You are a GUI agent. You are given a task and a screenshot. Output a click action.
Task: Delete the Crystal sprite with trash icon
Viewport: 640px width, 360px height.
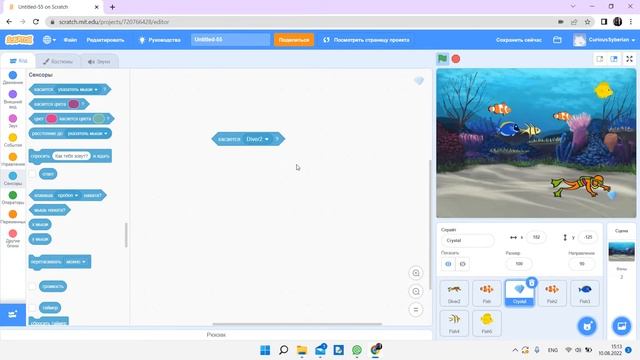point(531,282)
